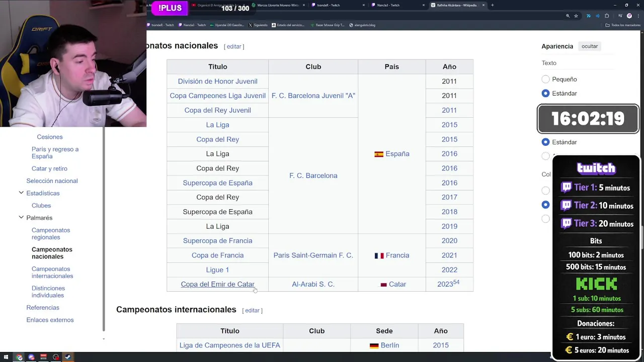Go to Clubes in the sidebar
Image resolution: width=644 pixels, height=362 pixels.
pyautogui.click(x=41, y=205)
